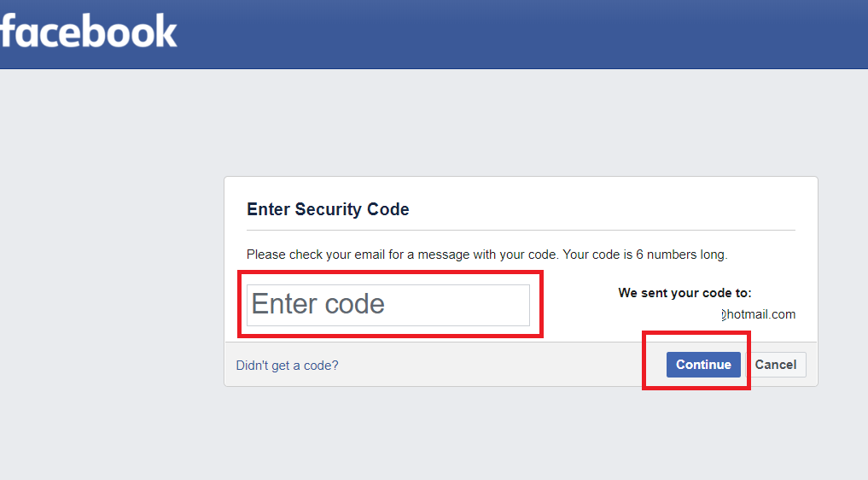Click the gray dialog footer strip left of Continue

(495, 365)
